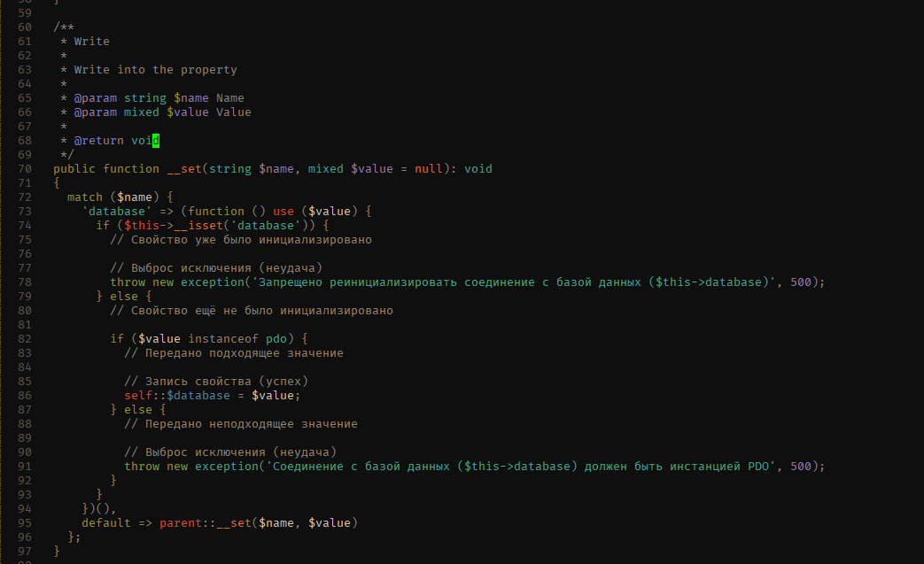The image size is (924, 564).
Task: Click line number 97 in the gutter
Action: point(25,552)
